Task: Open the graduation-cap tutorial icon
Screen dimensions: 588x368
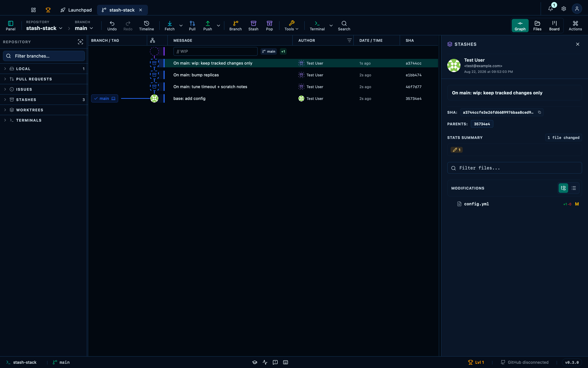Action: click(255, 362)
